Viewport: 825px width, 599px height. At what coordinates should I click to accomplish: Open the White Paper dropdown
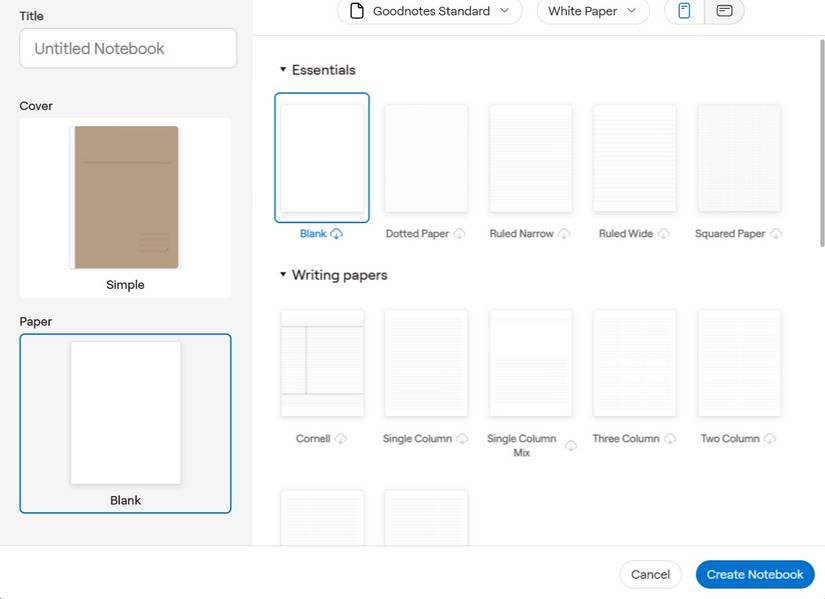592,12
